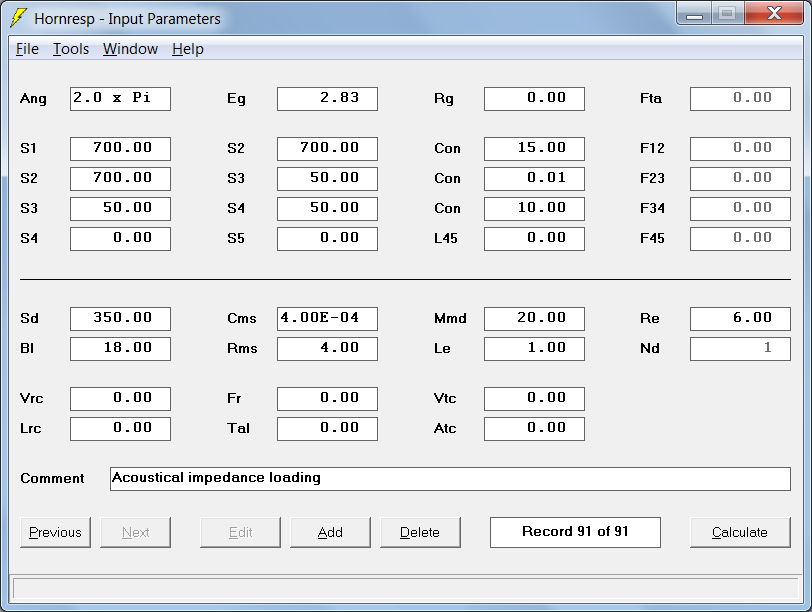
Task: Click the Calculate button
Action: click(x=740, y=532)
